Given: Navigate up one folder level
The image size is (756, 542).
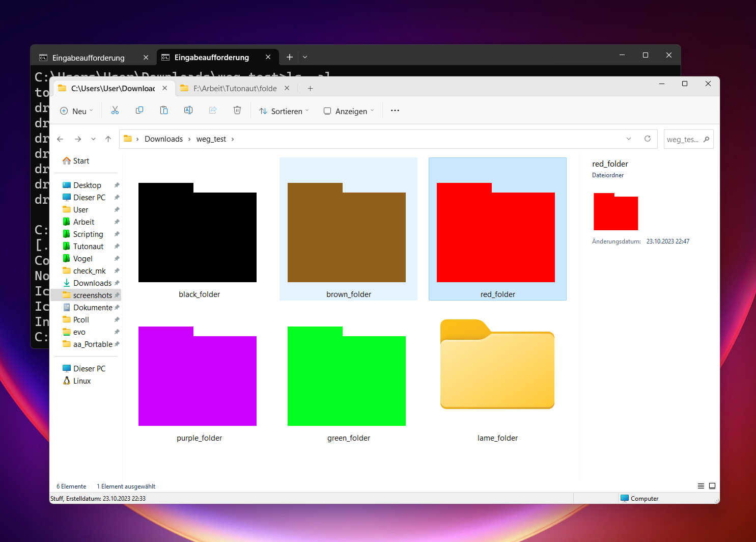Looking at the screenshot, I should [x=108, y=139].
